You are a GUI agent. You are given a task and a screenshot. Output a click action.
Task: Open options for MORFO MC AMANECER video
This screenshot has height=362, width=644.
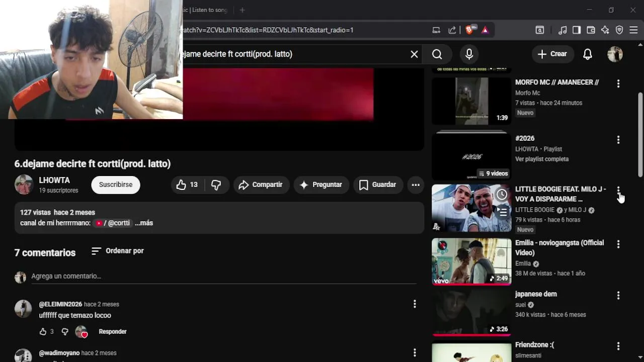618,83
